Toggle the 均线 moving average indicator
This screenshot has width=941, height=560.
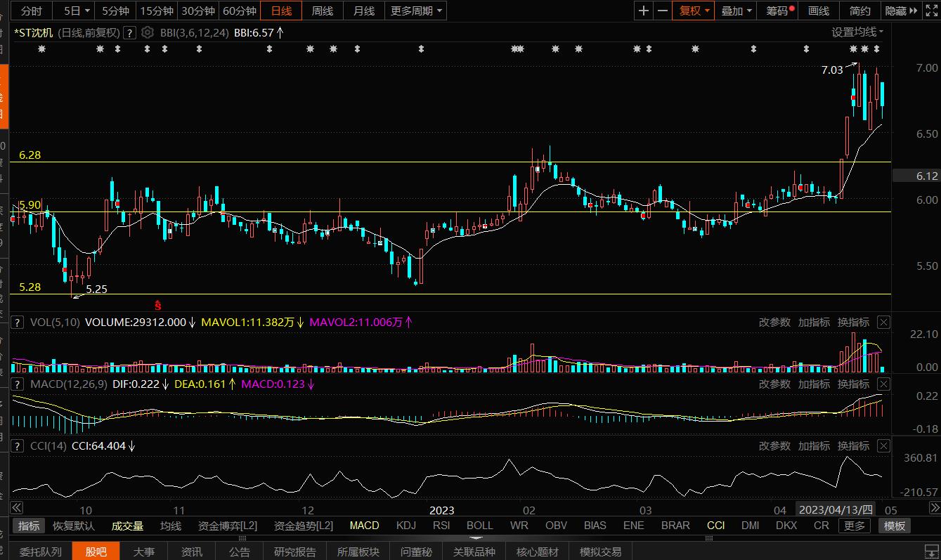pos(171,526)
